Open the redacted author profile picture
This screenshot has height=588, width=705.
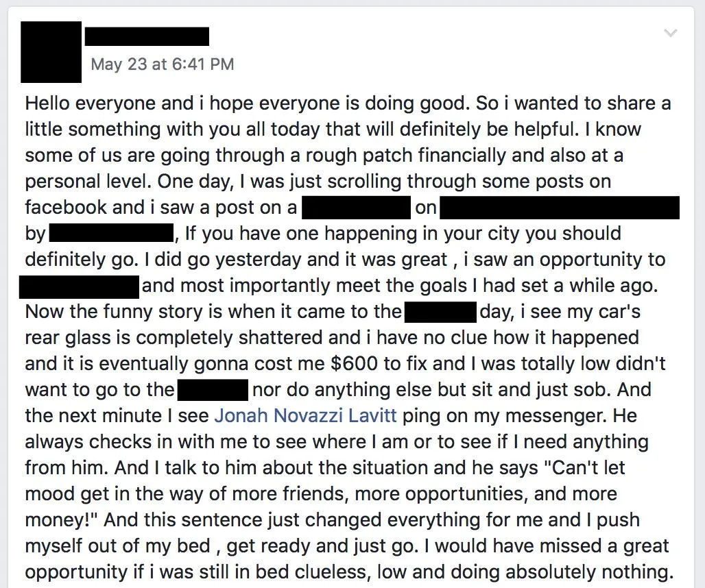click(x=51, y=51)
